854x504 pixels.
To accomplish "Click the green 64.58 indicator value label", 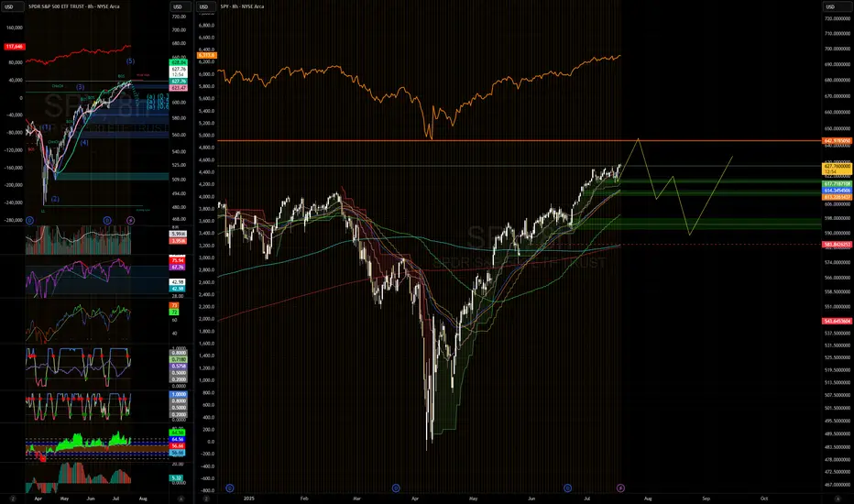I will click(x=178, y=433).
